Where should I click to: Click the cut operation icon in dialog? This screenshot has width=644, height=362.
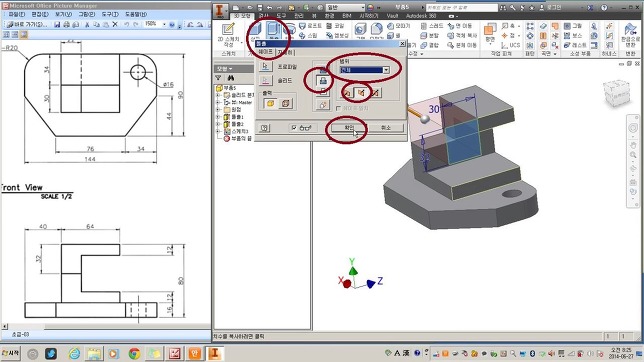pos(323,81)
